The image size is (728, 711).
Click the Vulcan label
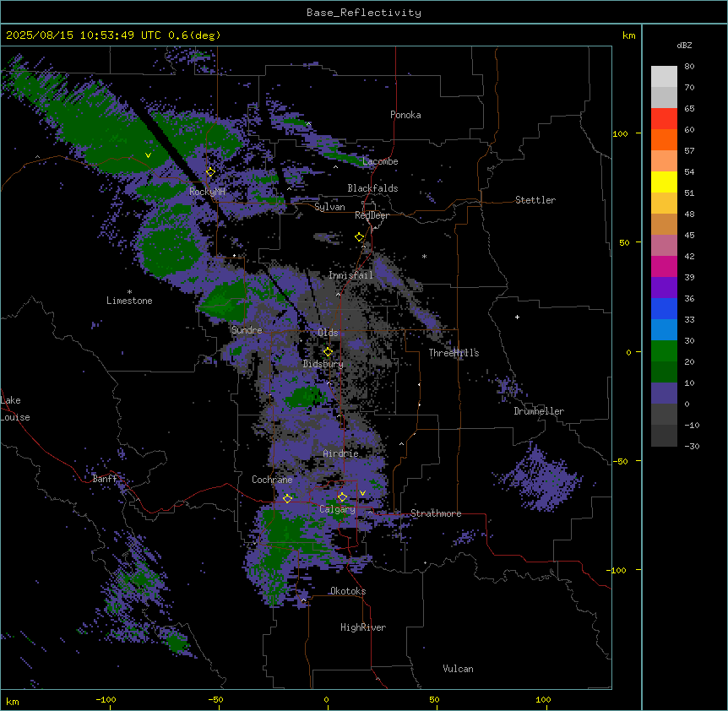[458, 669]
